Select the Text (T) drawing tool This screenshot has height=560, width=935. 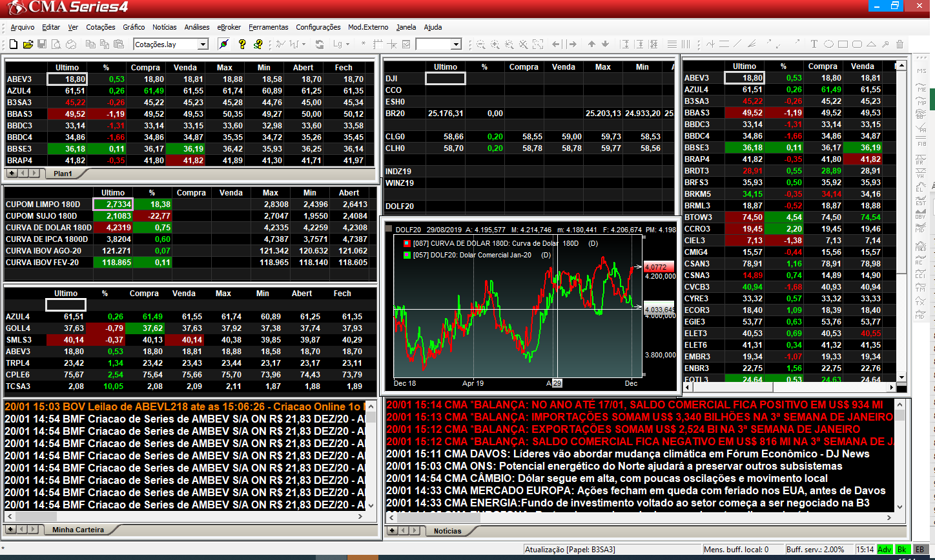coord(814,45)
